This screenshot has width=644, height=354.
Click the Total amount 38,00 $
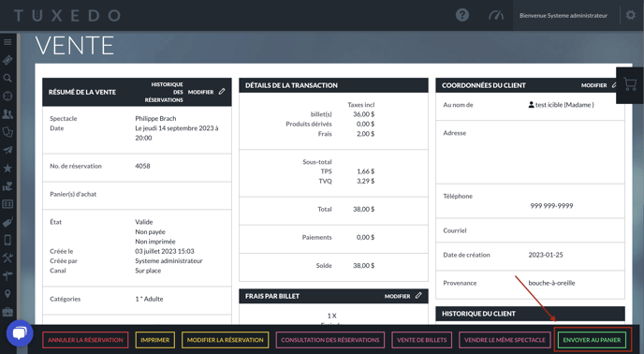(363, 209)
